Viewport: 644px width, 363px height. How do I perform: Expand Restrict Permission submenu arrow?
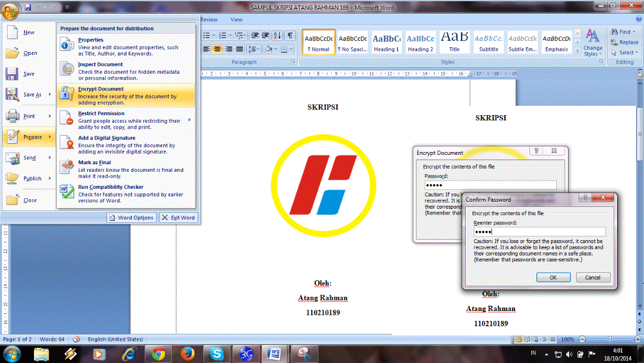coord(190,120)
